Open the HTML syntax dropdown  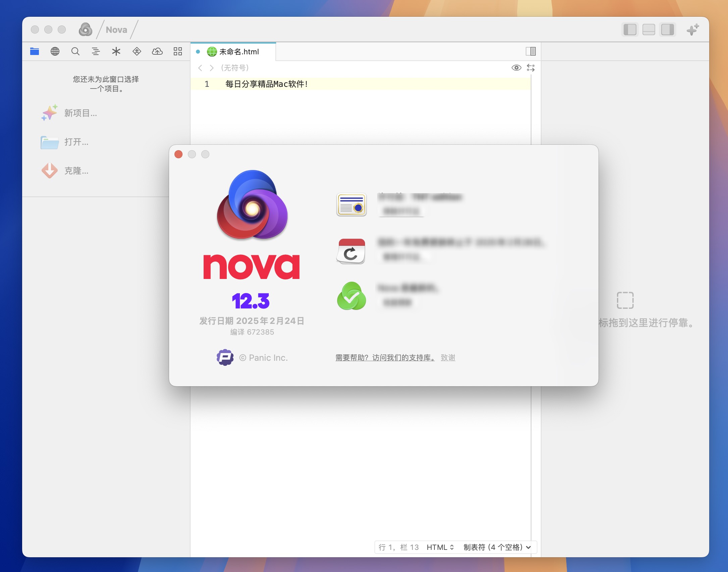[x=440, y=547]
